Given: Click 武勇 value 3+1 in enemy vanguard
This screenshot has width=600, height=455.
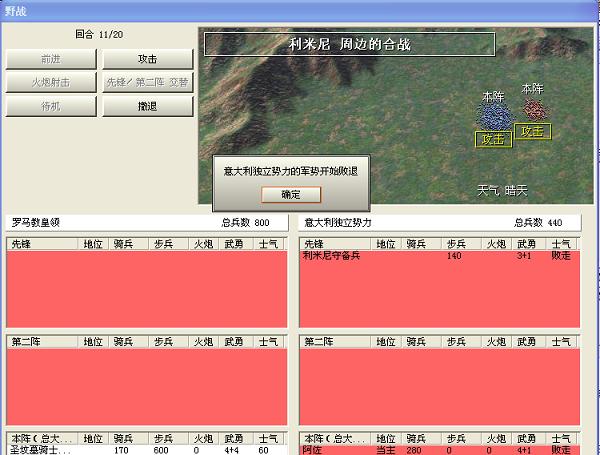Looking at the screenshot, I should pyautogui.click(x=524, y=256).
